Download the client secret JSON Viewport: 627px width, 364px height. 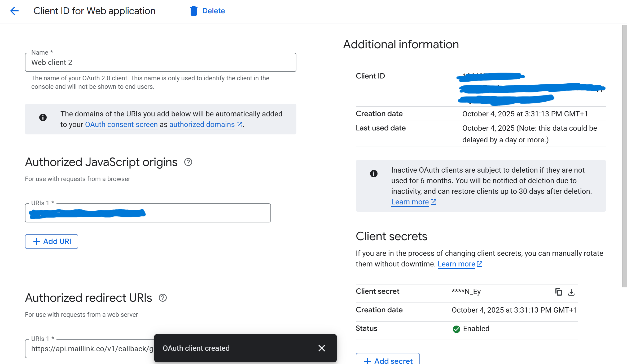click(x=571, y=292)
